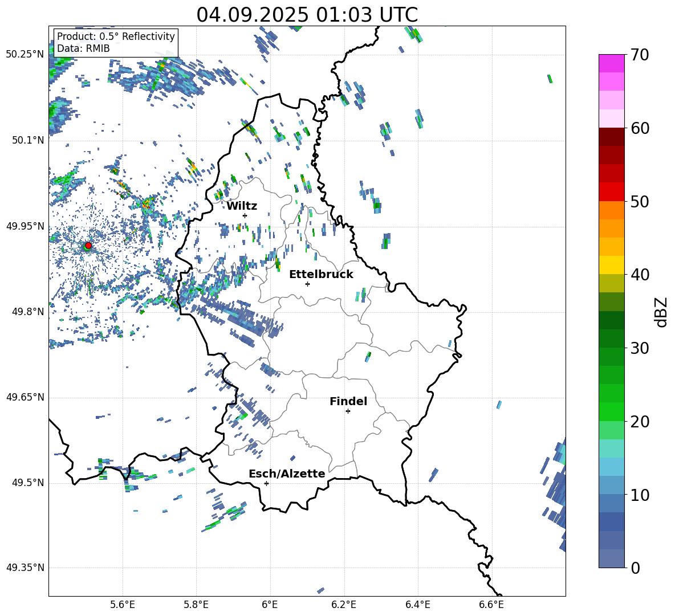The width and height of the screenshot is (675, 616).
Task: Click the 6.4°E longitude label
Action: (418, 605)
